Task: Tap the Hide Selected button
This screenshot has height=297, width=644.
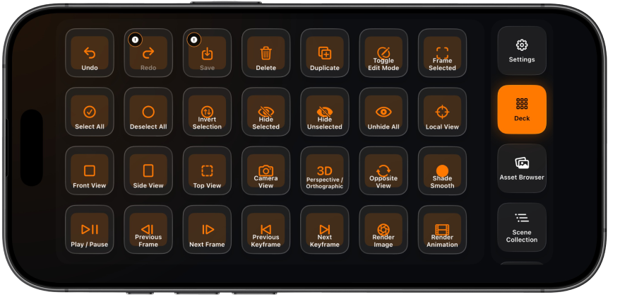Action: (x=266, y=112)
